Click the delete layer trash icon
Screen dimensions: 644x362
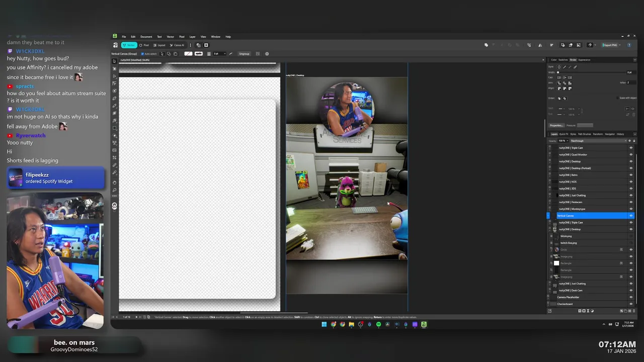coord(634,311)
